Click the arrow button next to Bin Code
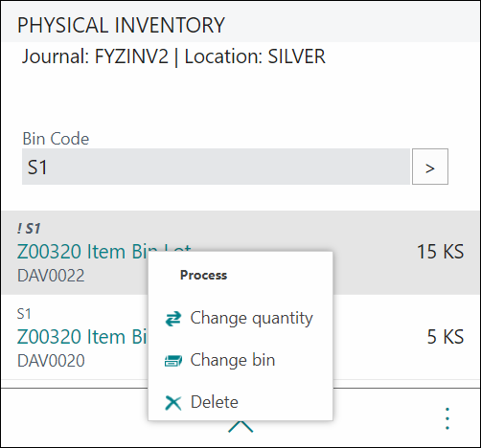Viewport: 481px width, 448px height. click(430, 167)
